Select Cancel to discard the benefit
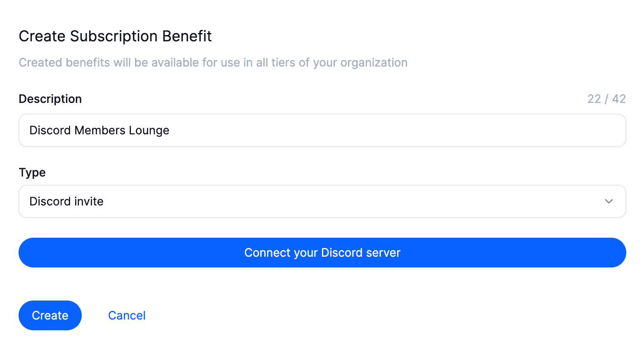 127,315
